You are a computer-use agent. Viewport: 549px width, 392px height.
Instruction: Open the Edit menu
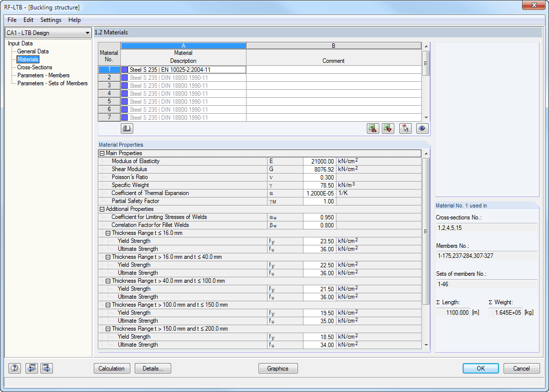pos(28,20)
